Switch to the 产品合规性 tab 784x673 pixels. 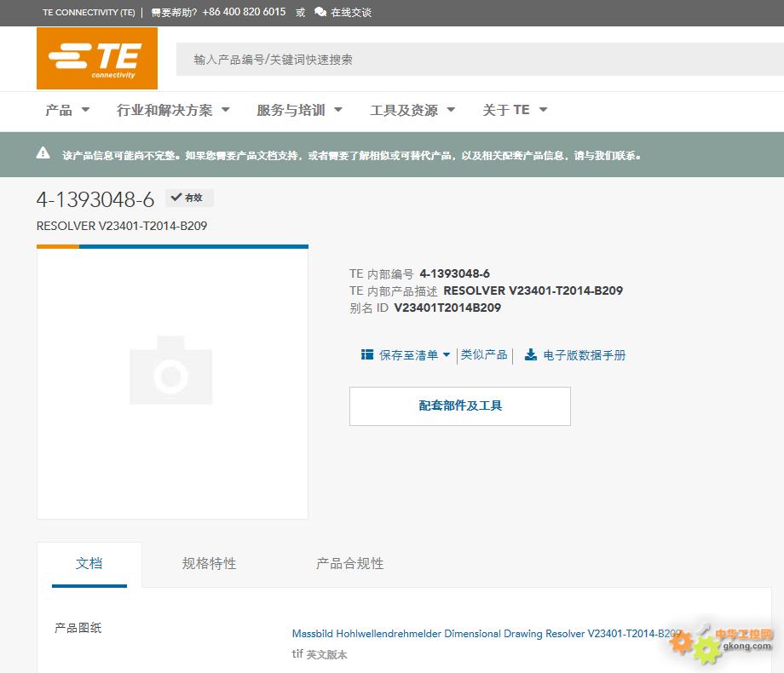coord(350,563)
